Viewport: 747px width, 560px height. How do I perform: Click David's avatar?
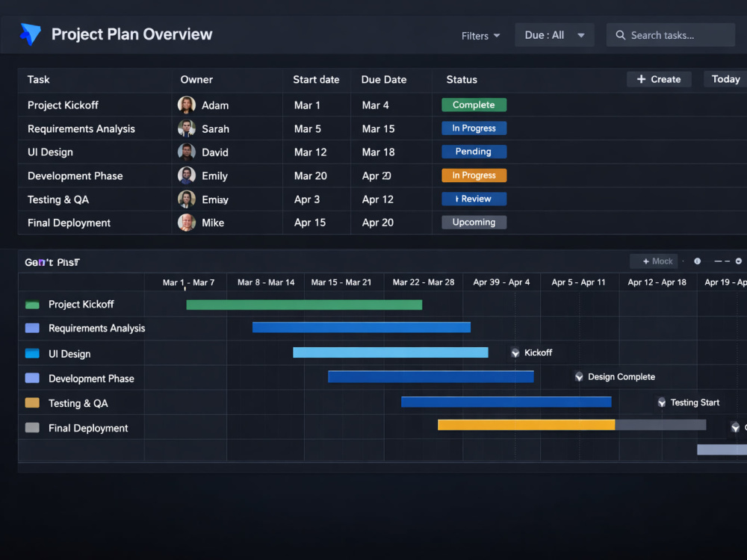186,152
